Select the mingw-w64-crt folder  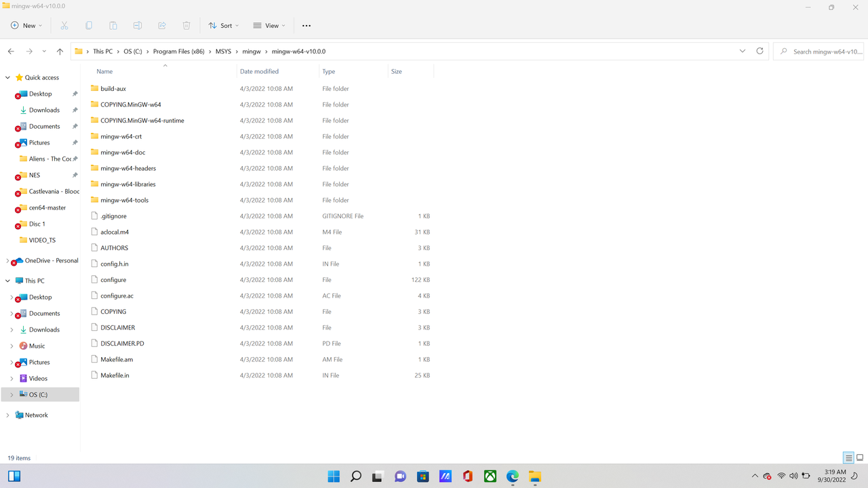(x=121, y=136)
